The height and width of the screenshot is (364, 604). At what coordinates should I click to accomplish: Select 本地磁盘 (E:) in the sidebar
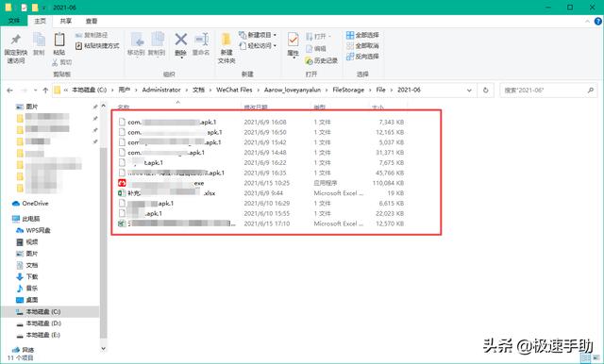point(38,335)
